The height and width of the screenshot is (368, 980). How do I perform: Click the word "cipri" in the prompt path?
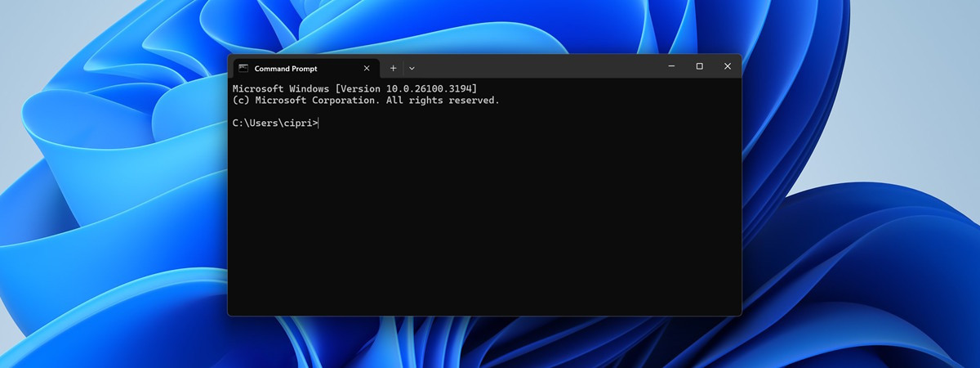[x=297, y=123]
